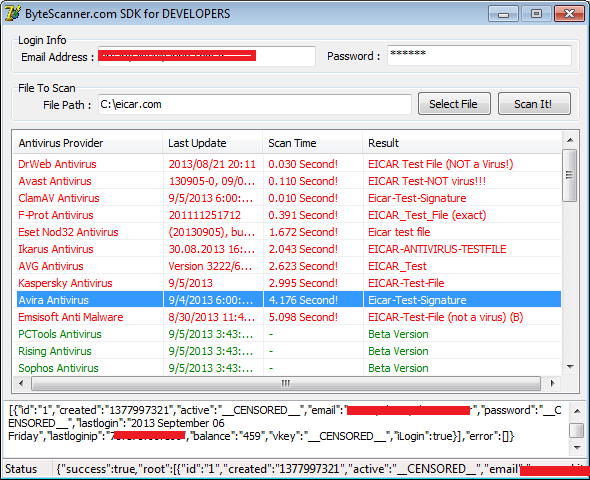
Task: Sort by Result column header
Action: click(462, 143)
